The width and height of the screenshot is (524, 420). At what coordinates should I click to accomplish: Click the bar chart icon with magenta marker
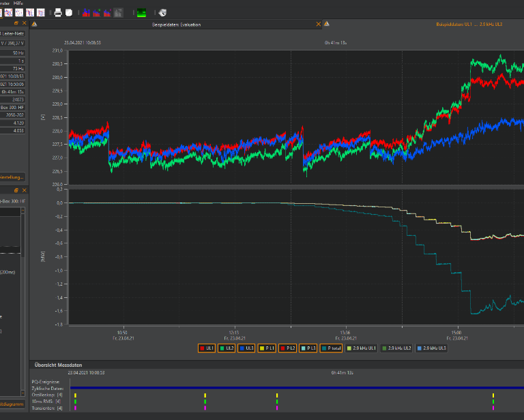[107, 13]
